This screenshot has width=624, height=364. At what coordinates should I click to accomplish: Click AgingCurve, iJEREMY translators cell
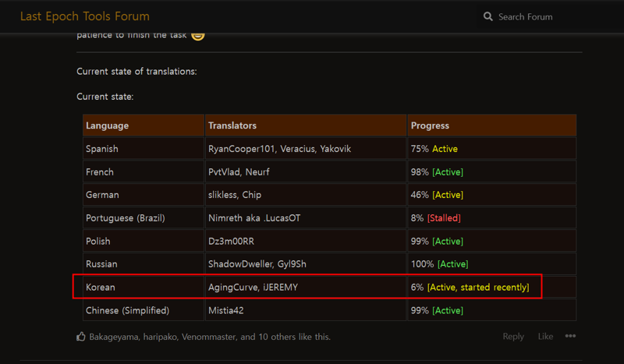pos(253,288)
